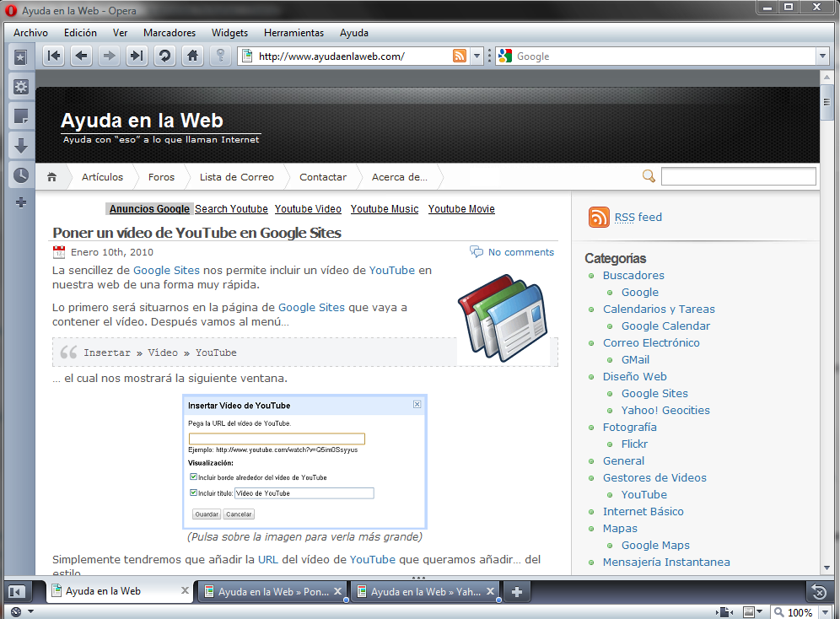
Task: Open the closed tabs trash icon
Action: [x=819, y=592]
